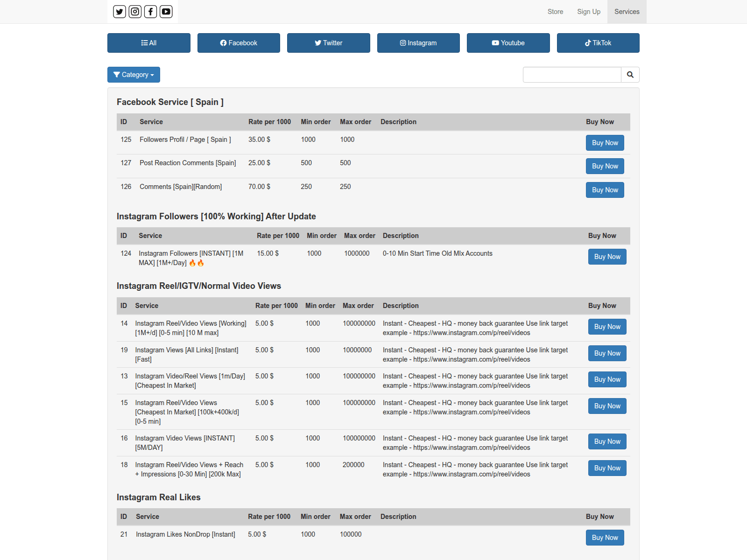This screenshot has width=747, height=560.
Task: Click service ID 126
Action: tap(126, 187)
